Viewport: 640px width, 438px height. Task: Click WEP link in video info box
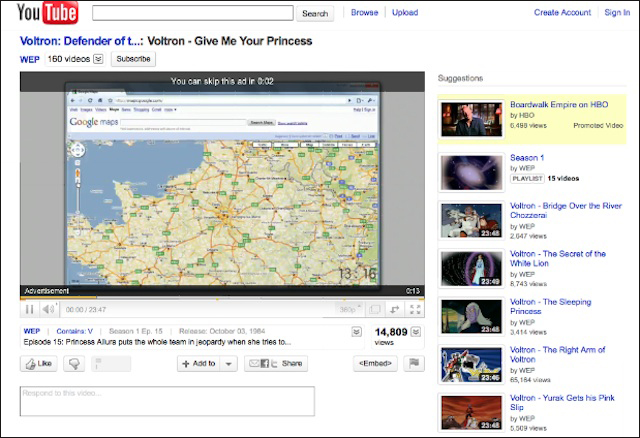coord(32,331)
